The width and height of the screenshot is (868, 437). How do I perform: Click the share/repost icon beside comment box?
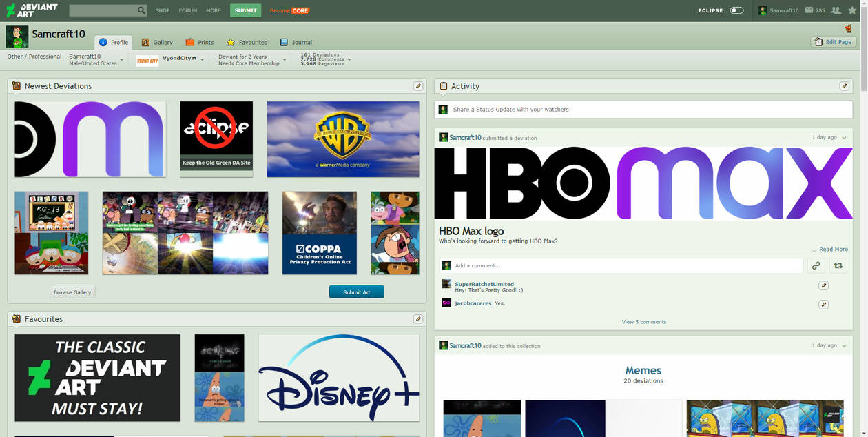point(838,265)
